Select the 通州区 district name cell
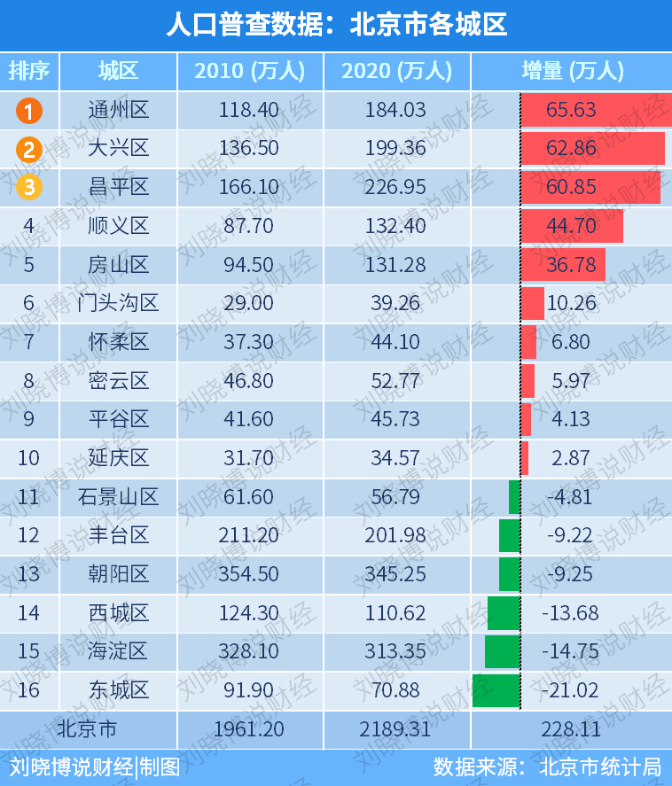The height and width of the screenshot is (786, 672). coord(118,110)
